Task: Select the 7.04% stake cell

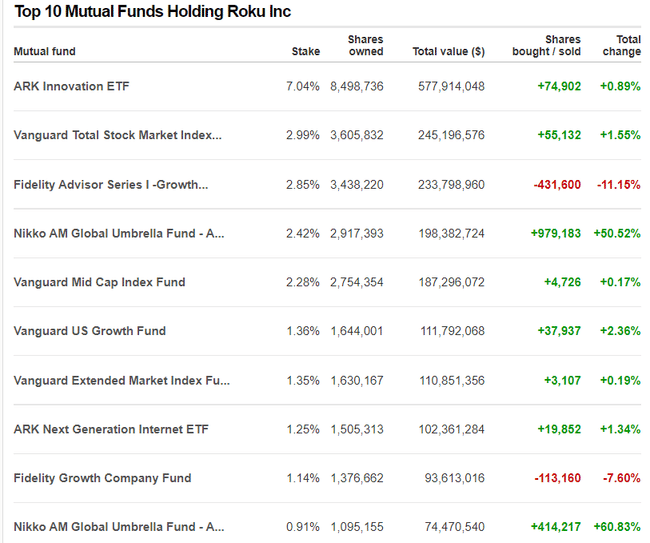Action: 302,86
